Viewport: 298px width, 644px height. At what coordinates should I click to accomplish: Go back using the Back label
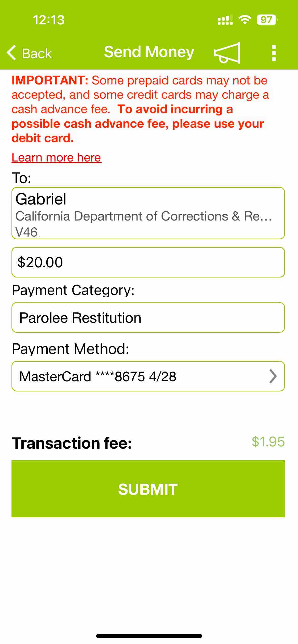[37, 54]
